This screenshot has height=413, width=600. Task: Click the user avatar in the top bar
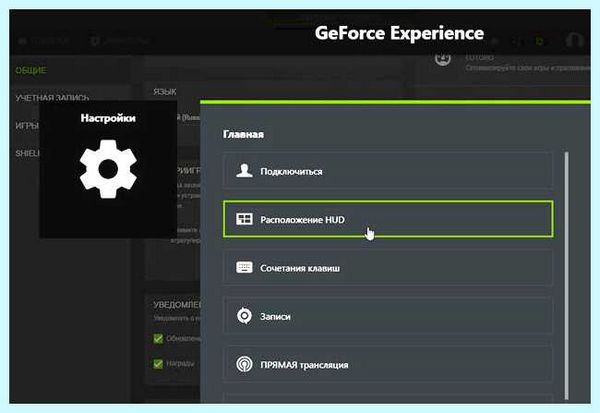[574, 39]
